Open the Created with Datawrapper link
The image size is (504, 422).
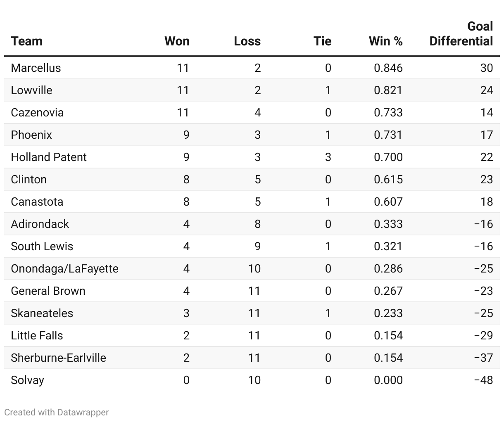57,412
